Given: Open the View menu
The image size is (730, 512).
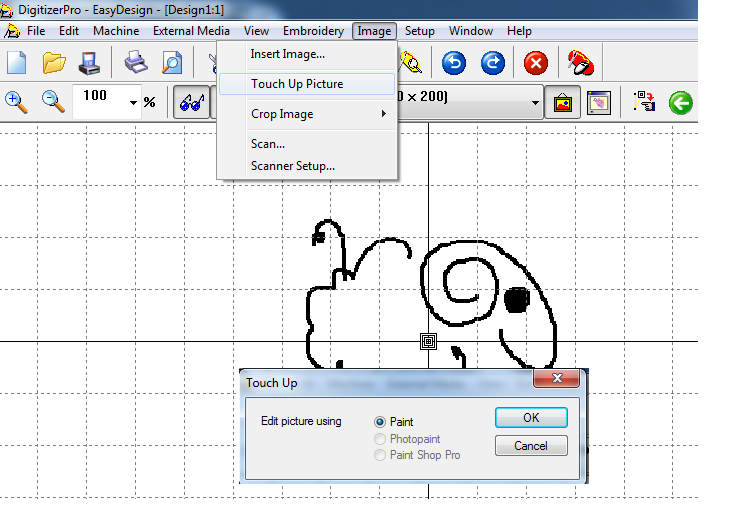Looking at the screenshot, I should pos(256,31).
